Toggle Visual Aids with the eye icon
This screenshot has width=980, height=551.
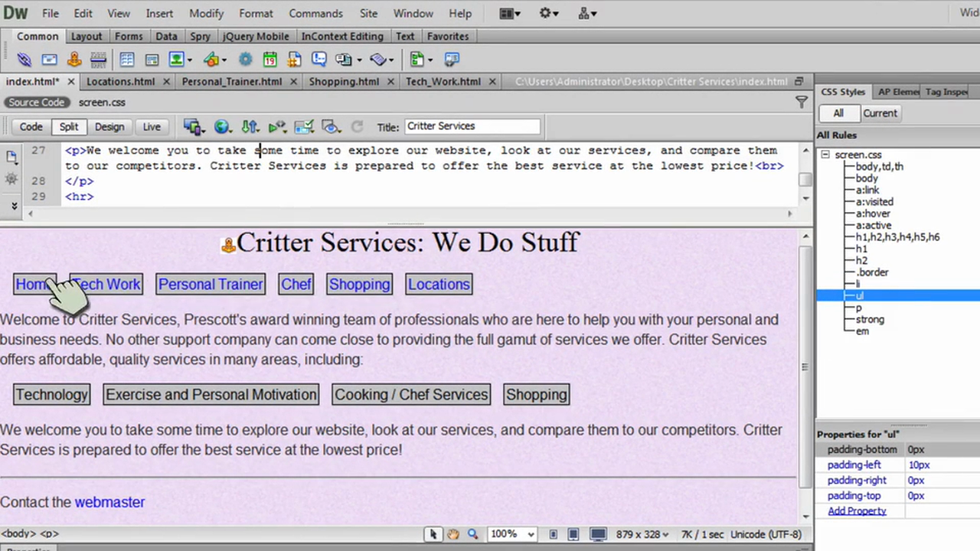click(x=329, y=126)
